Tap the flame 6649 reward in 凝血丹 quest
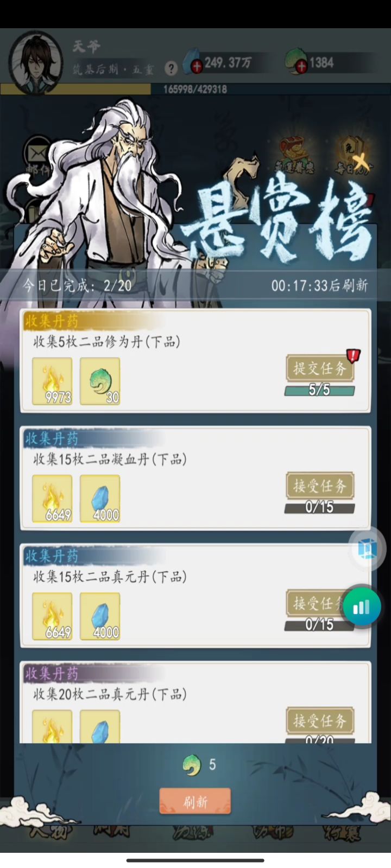This screenshot has height=868, width=391. point(52,499)
